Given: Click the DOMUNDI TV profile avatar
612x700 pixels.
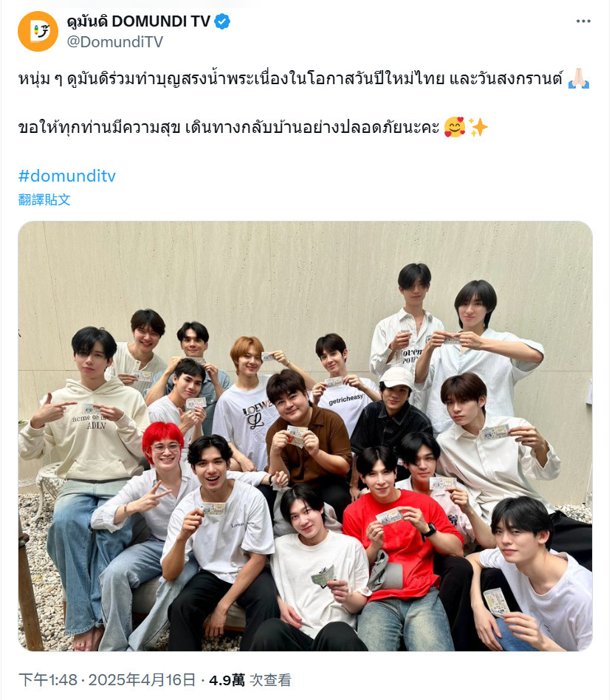Looking at the screenshot, I should point(38,31).
